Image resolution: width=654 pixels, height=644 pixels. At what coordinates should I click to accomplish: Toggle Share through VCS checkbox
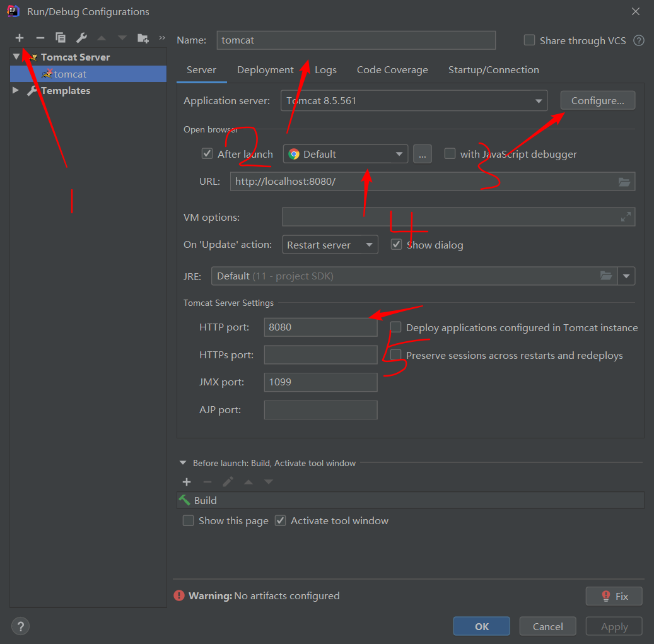(x=529, y=40)
